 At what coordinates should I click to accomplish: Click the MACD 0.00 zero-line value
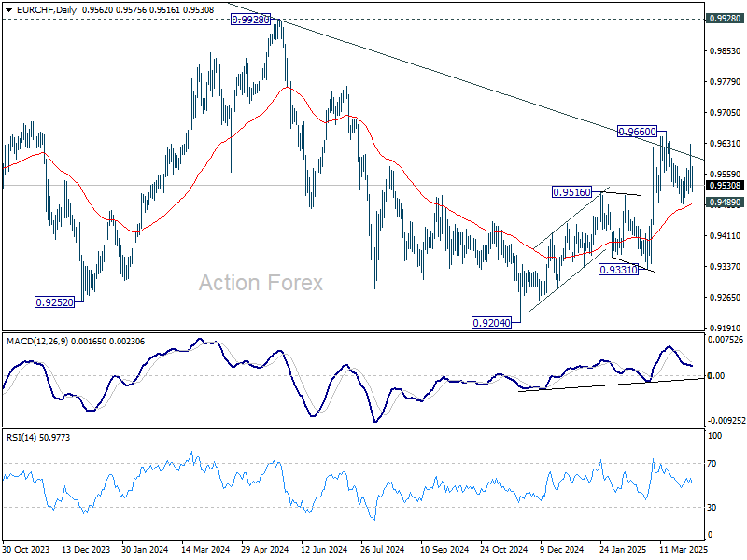pos(716,376)
